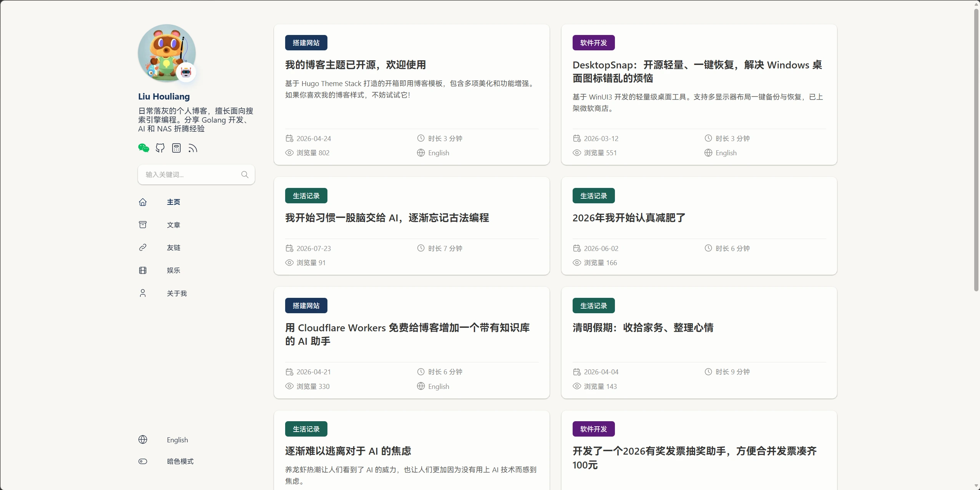Open the WeChat social icon
Screen dimensions: 980x490
click(144, 148)
